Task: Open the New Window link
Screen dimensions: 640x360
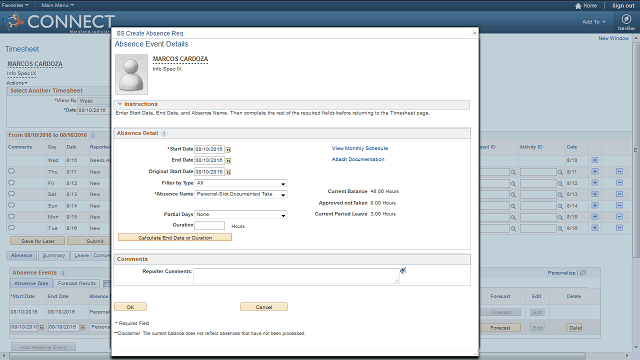Action: pyautogui.click(x=613, y=38)
